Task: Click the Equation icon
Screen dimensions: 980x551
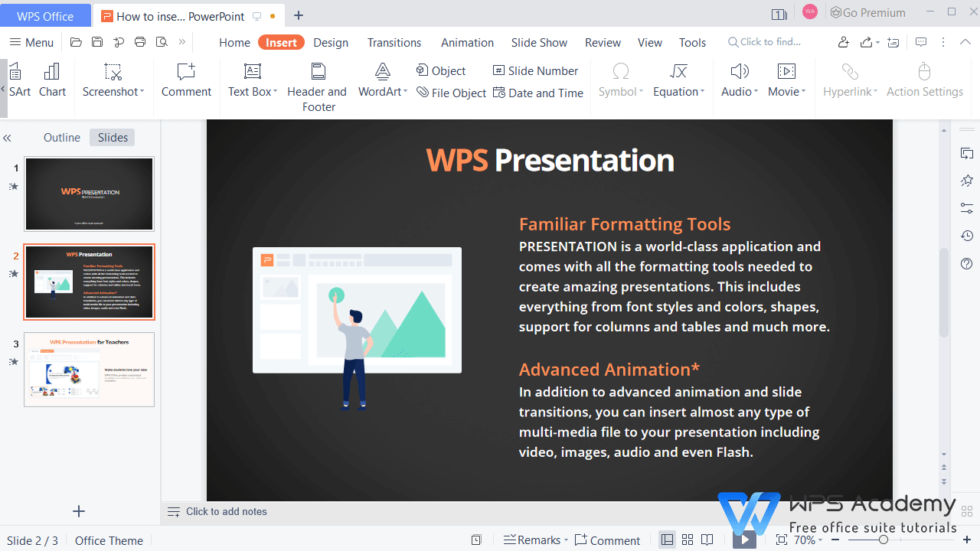Action: pos(678,72)
